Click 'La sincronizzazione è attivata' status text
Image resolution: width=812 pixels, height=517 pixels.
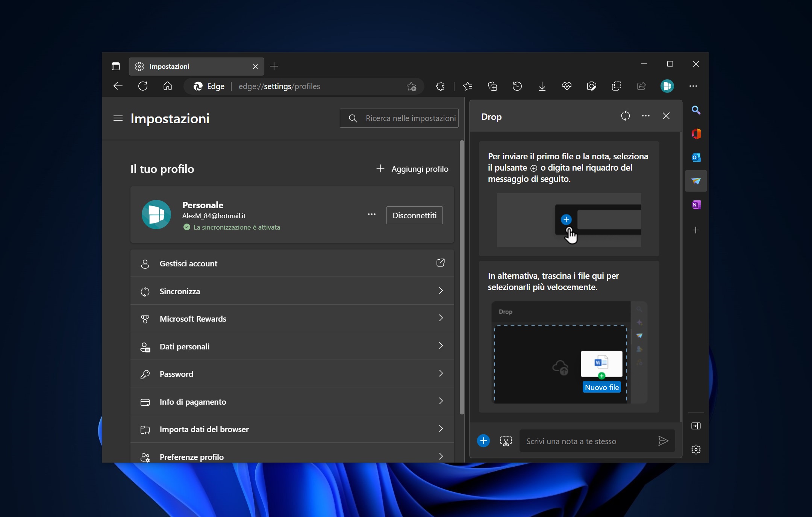237,227
